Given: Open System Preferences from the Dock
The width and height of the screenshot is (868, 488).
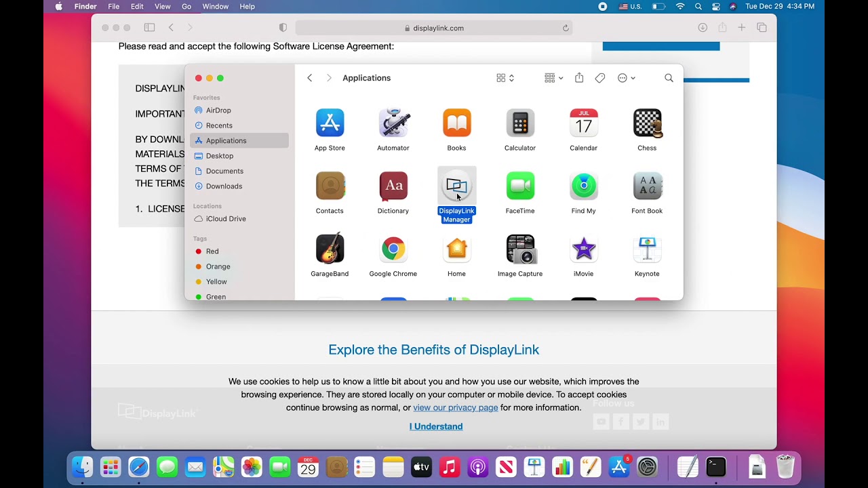Looking at the screenshot, I should [648, 467].
